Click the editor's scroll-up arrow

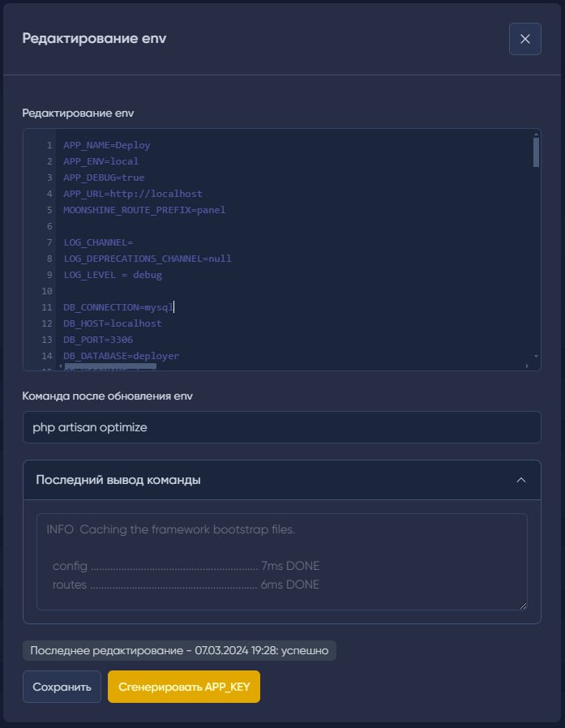(536, 134)
